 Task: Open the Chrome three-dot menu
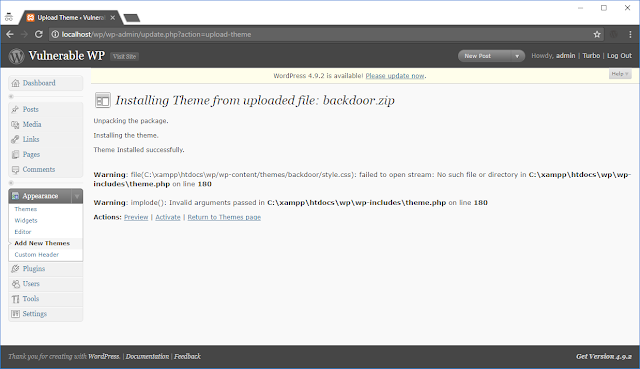[630, 35]
